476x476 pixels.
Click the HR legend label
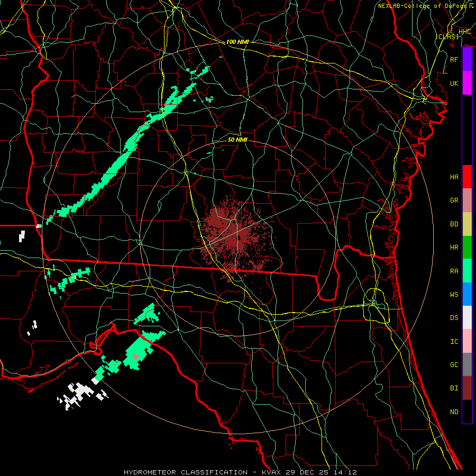(x=454, y=248)
